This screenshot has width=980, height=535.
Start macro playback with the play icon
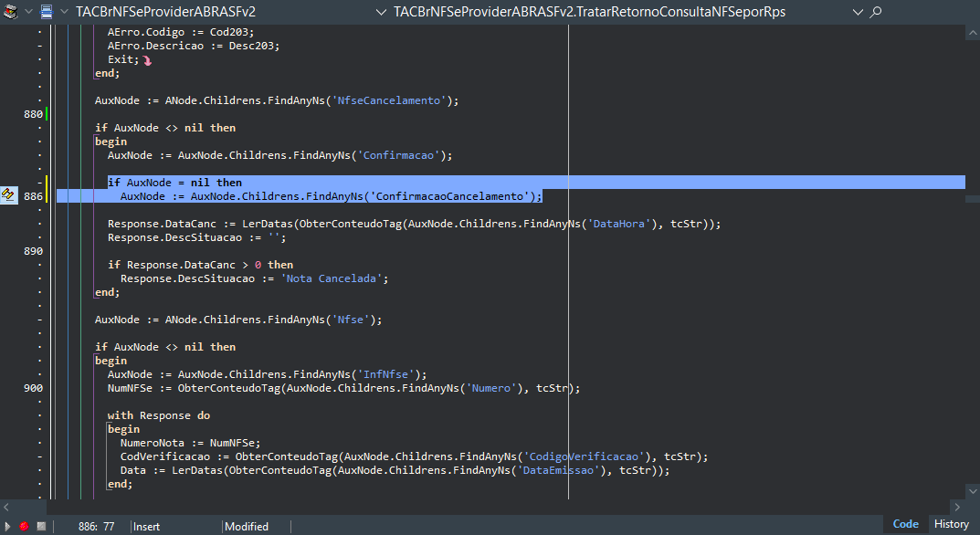7,526
